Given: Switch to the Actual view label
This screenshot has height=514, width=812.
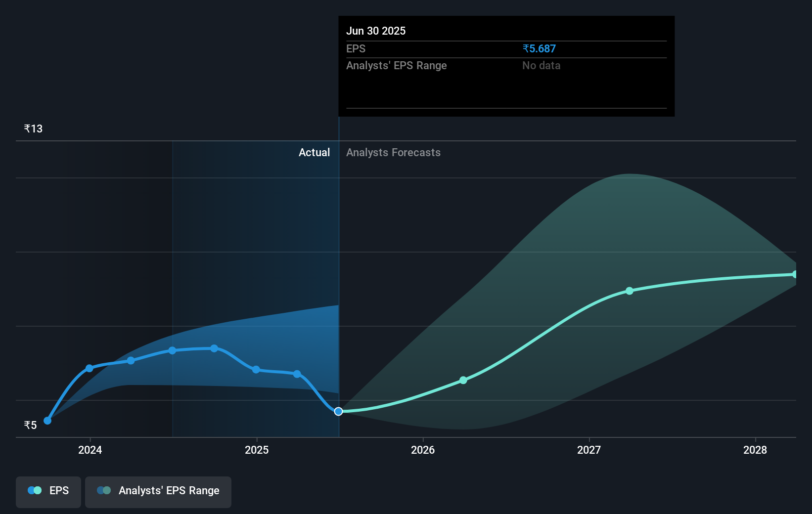Looking at the screenshot, I should click(x=315, y=152).
